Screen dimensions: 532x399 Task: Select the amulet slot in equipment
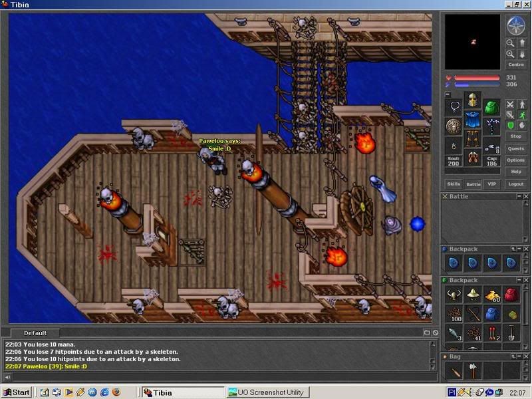tap(454, 107)
